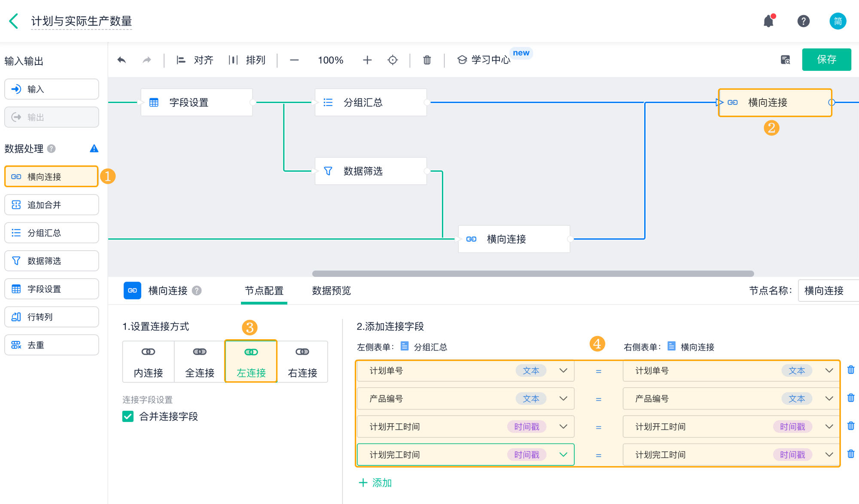
Task: Expand right 计划开工时间 field dropdown
Action: 829,427
